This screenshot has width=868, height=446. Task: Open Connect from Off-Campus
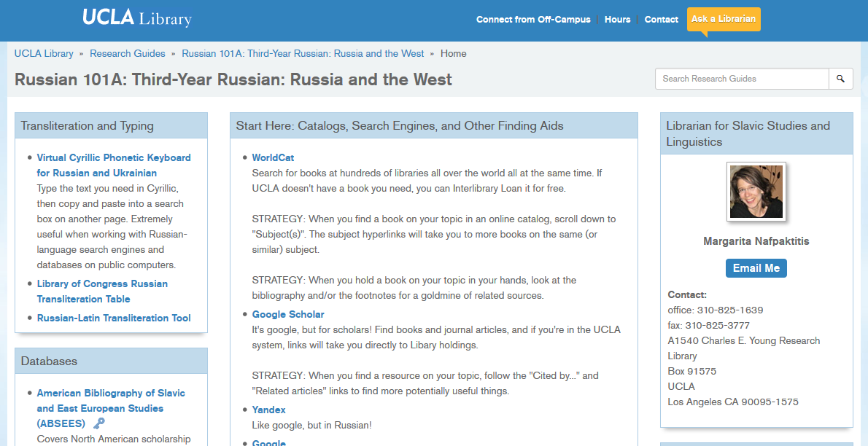[x=533, y=20]
